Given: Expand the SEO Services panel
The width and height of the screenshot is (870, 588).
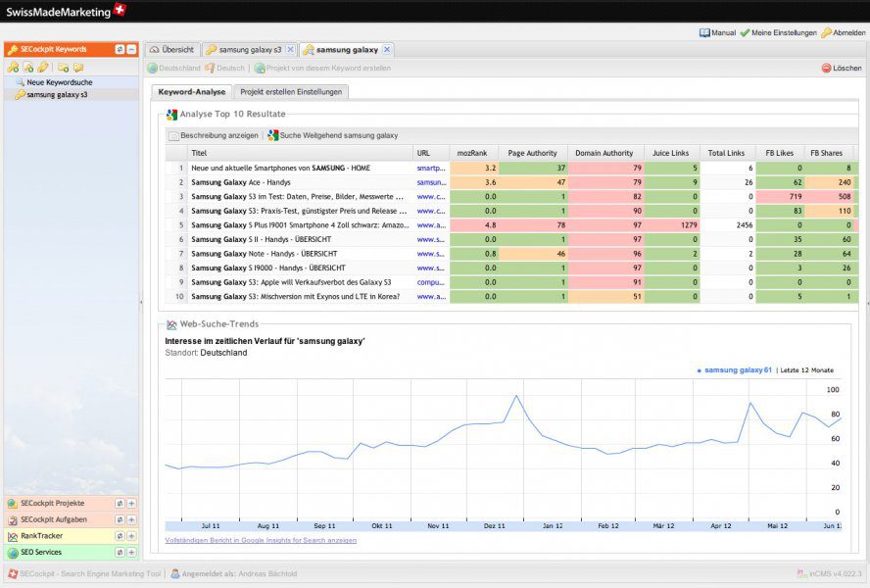Looking at the screenshot, I should click(x=131, y=552).
